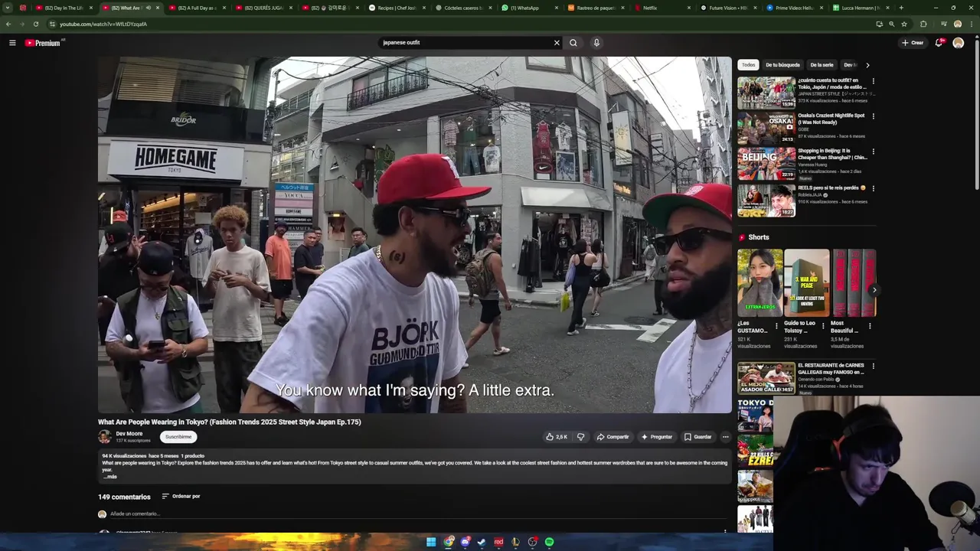Open options menu for the REELS video

tap(873, 188)
